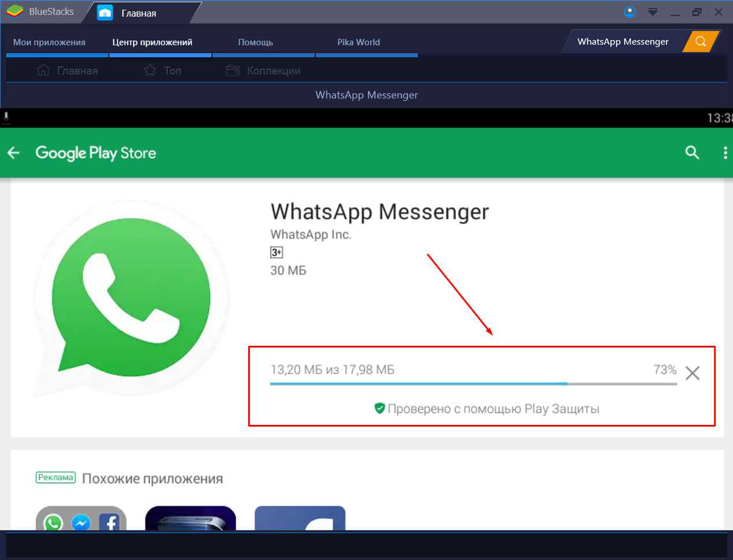733x560 pixels.
Task: Click the Google Play back arrow
Action: coord(13,152)
